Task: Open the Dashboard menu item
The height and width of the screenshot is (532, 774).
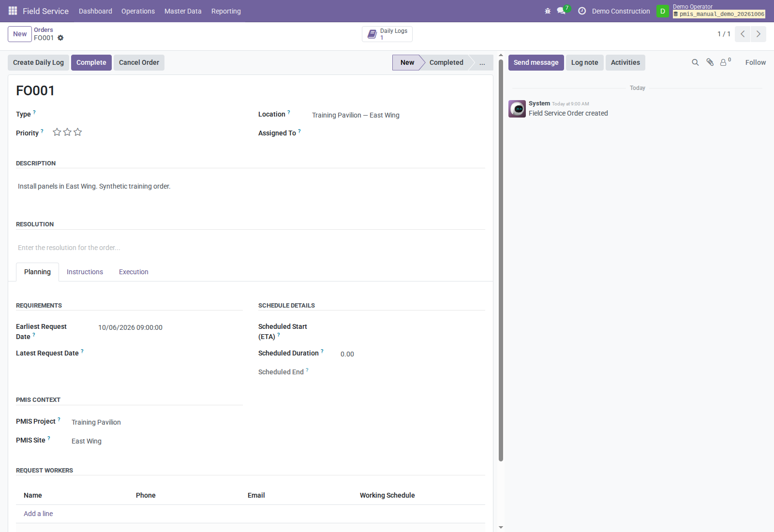Action: click(95, 11)
